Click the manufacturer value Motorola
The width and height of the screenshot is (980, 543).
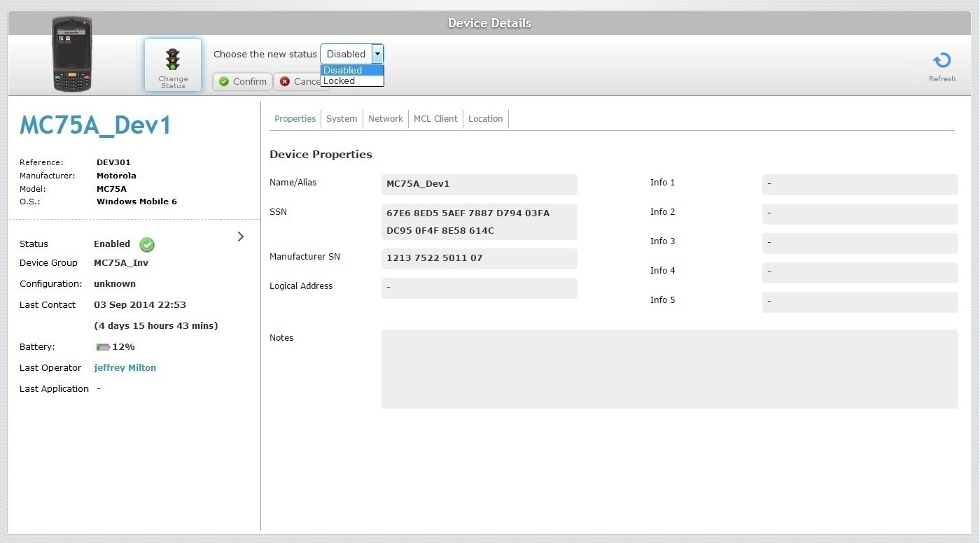116,176
